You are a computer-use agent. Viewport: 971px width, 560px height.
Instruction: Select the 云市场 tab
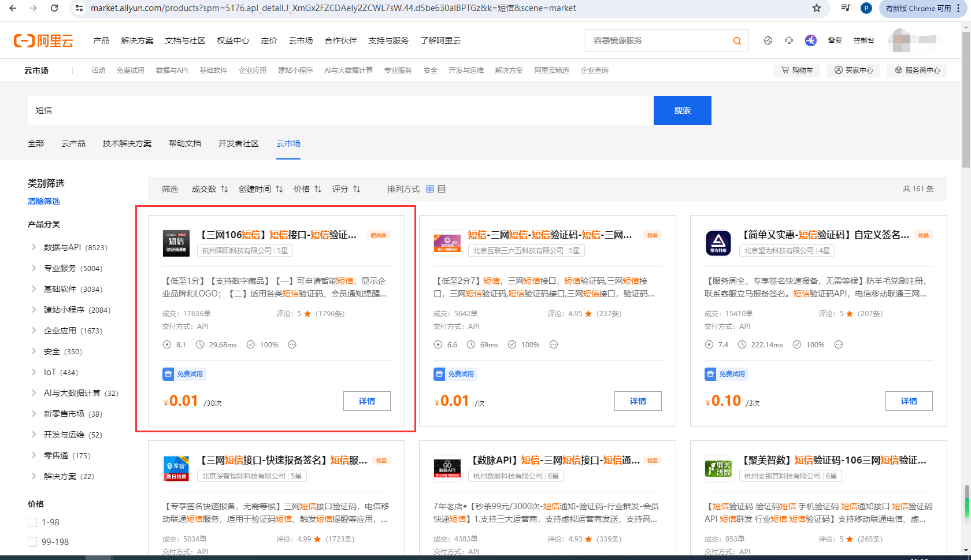click(288, 143)
